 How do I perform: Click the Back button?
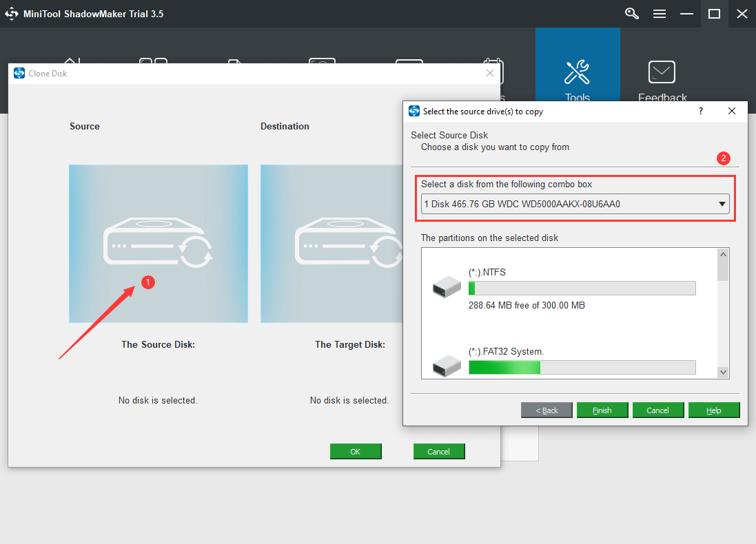point(546,410)
